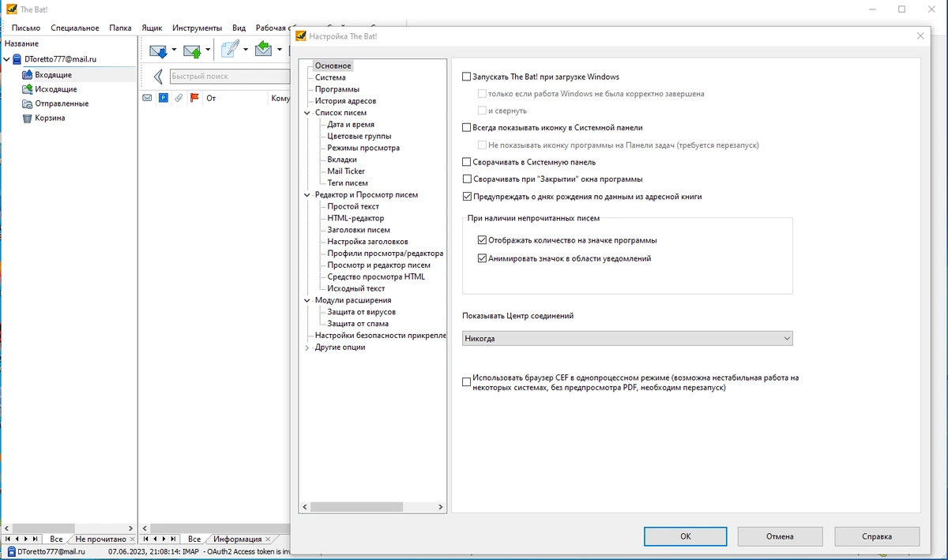
Task: Select the Система settings category
Action: tap(330, 77)
